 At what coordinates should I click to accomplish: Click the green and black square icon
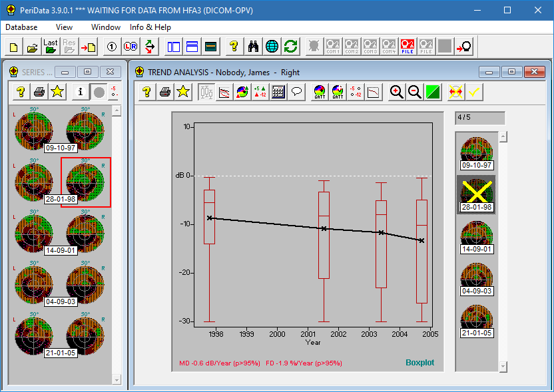[x=433, y=93]
